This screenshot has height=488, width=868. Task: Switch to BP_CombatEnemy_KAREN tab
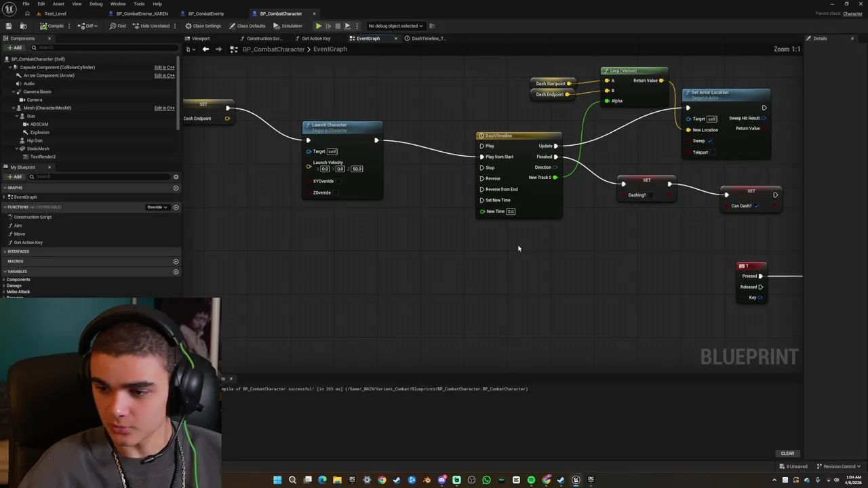pyautogui.click(x=142, y=14)
